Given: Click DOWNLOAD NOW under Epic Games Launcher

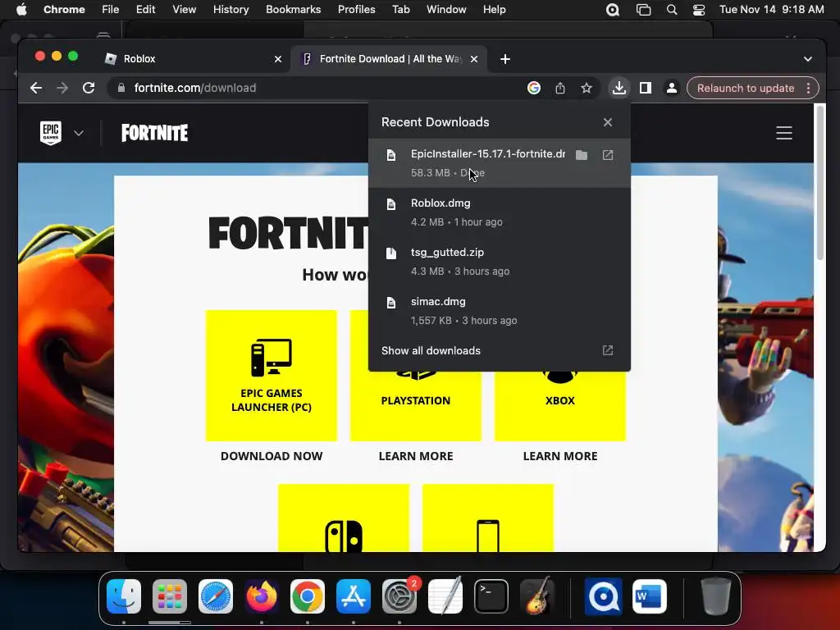Looking at the screenshot, I should (271, 456).
